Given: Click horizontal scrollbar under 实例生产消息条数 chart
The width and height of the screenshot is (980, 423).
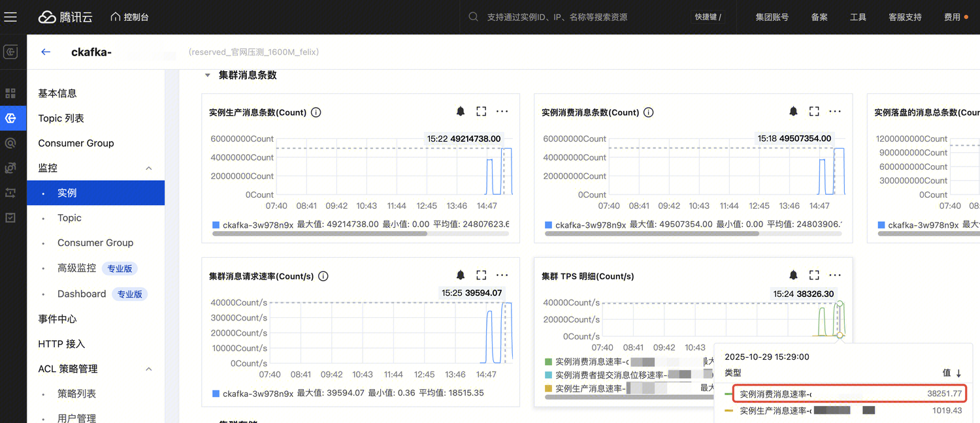Looking at the screenshot, I should [x=320, y=233].
